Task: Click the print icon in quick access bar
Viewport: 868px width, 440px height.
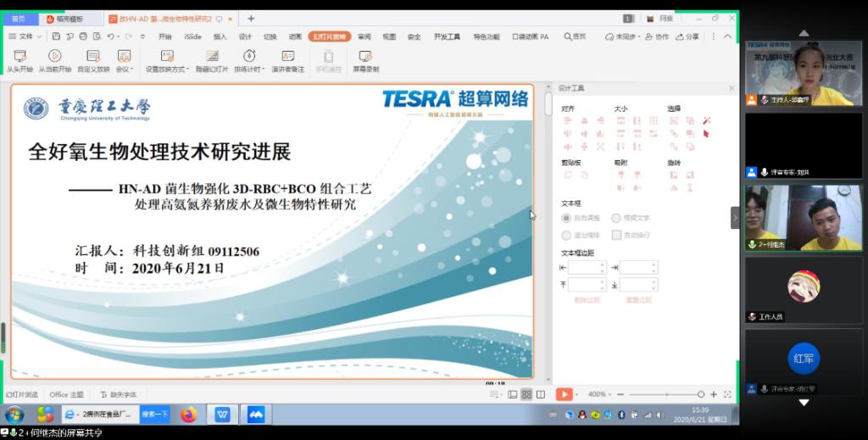Action: point(83,36)
